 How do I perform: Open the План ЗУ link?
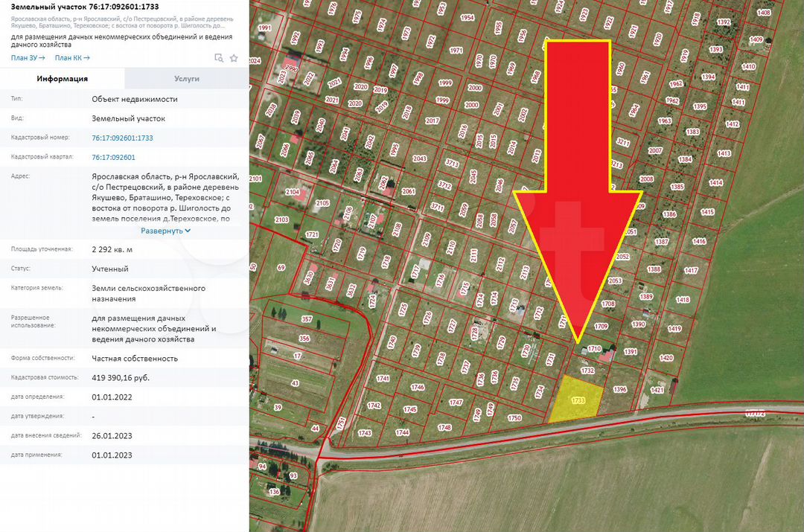(28, 57)
